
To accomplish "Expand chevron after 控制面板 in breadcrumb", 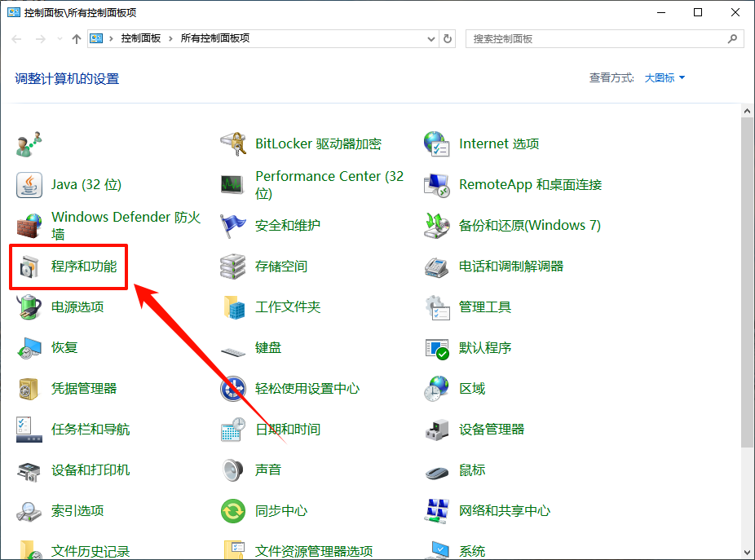I will coord(170,38).
